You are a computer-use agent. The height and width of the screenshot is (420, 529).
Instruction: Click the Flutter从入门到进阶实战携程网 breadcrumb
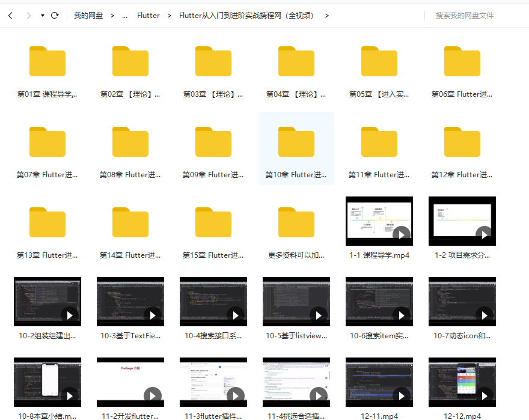(x=247, y=15)
